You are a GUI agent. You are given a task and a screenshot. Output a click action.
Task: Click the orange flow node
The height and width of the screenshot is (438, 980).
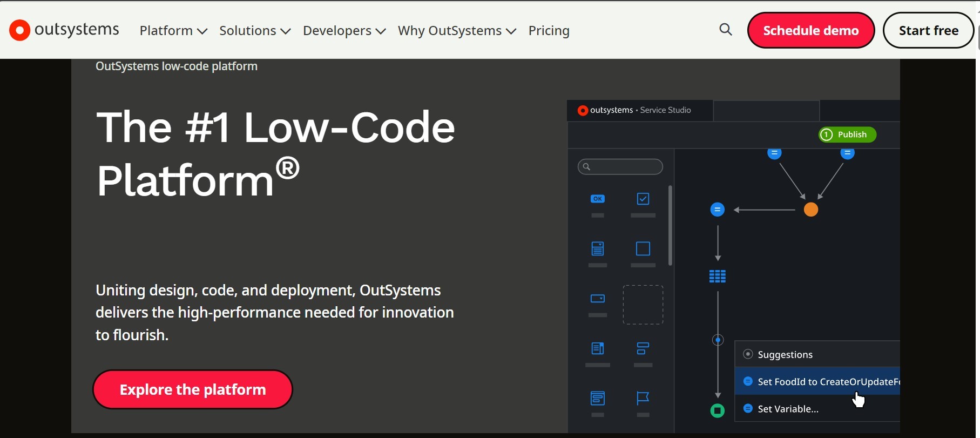pos(811,210)
